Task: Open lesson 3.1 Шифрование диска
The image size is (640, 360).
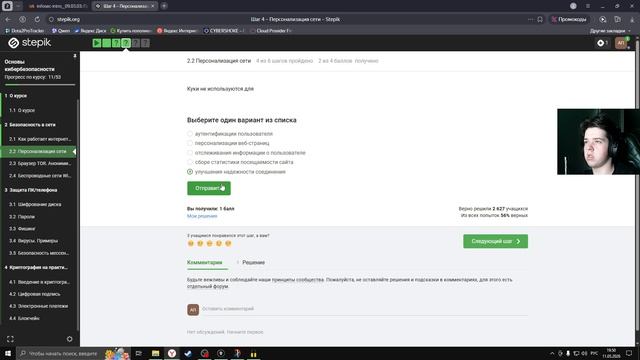Action: [35, 204]
